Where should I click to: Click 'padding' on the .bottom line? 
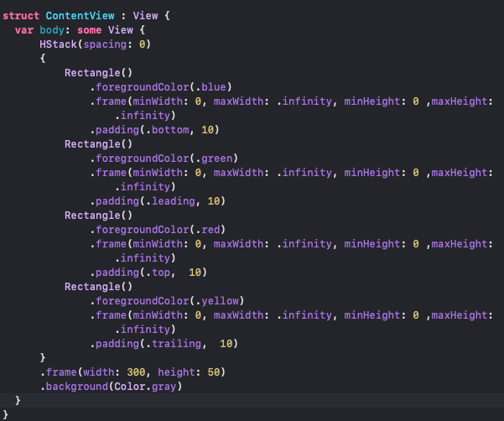pos(117,130)
